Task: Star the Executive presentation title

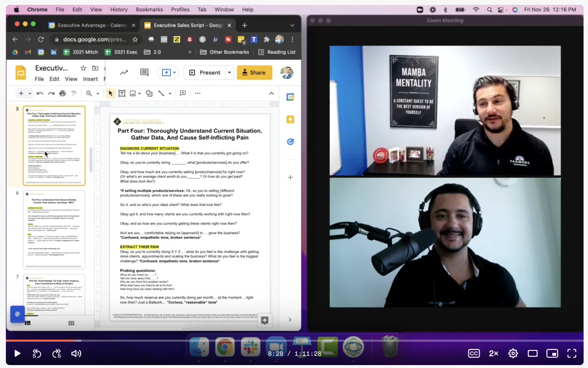Action: (x=83, y=68)
